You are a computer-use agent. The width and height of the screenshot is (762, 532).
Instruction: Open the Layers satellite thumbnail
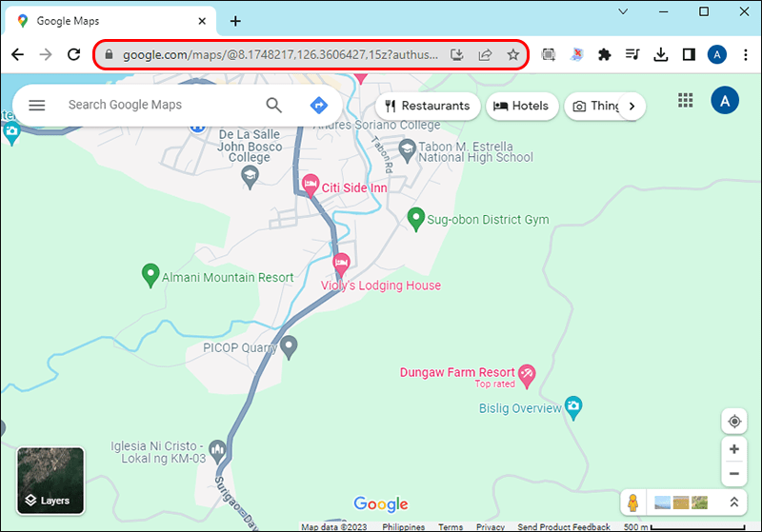click(50, 481)
